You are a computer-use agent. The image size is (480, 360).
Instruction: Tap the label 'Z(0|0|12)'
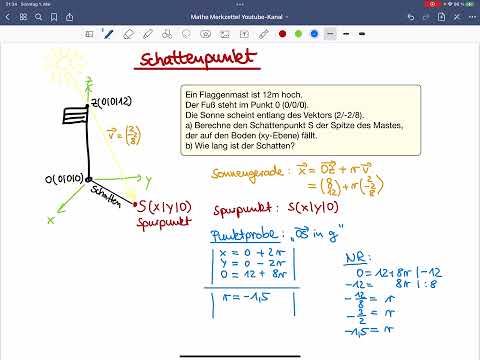[111, 102]
